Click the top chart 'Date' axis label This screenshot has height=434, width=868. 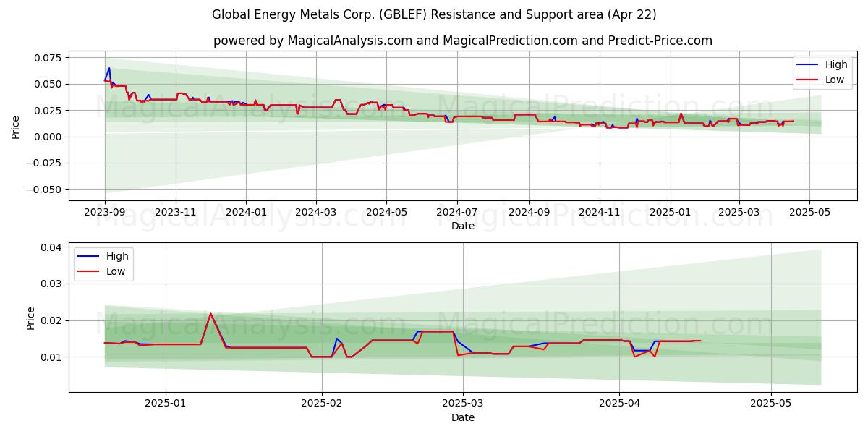pyautogui.click(x=463, y=226)
